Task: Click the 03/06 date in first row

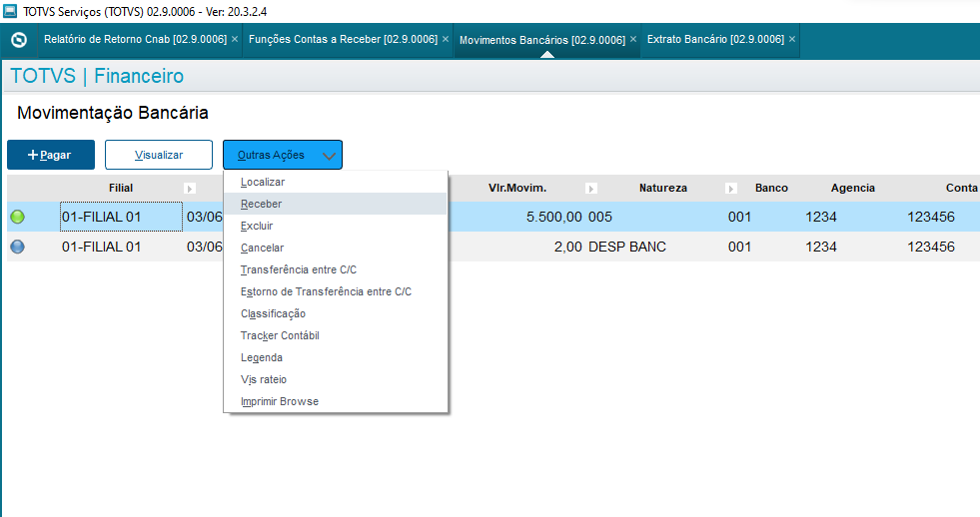Action: coord(205,217)
